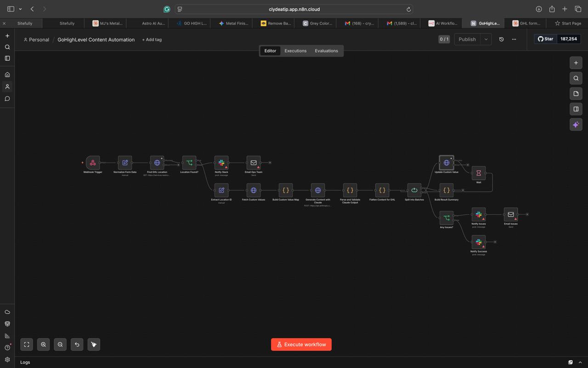Screen dimensions: 588x368
Task: Open the Notify Issues Slack node
Action: pyautogui.click(x=479, y=214)
